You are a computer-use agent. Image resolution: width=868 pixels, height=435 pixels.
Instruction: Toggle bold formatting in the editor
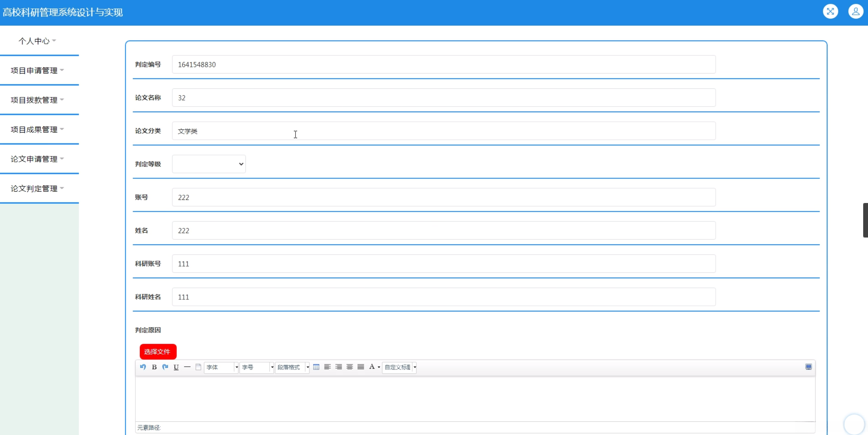point(154,367)
